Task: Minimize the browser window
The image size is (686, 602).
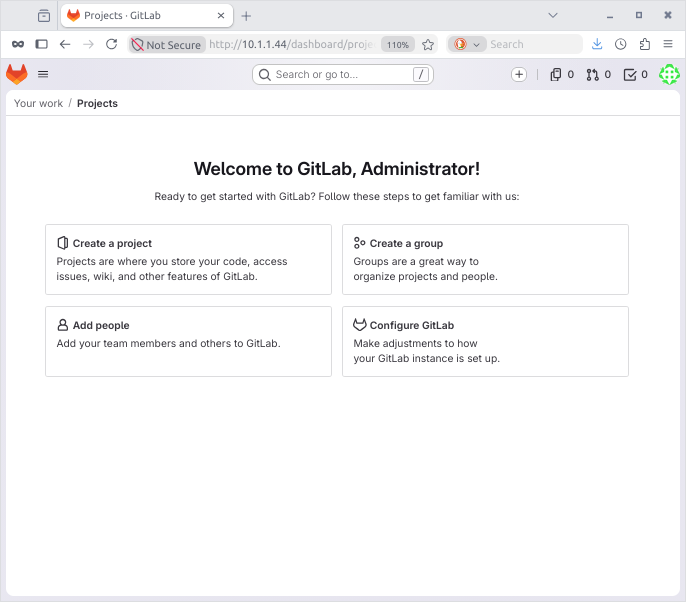Action: point(610,16)
